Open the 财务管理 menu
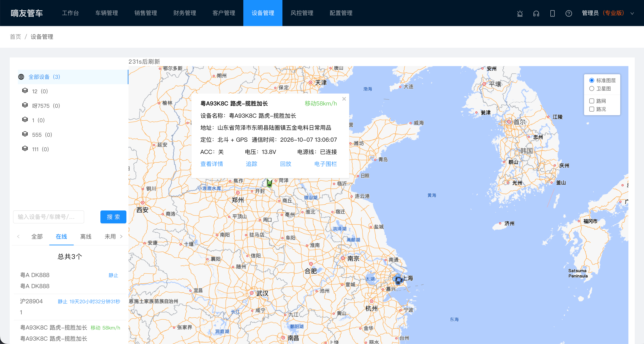644x344 pixels. [x=185, y=13]
